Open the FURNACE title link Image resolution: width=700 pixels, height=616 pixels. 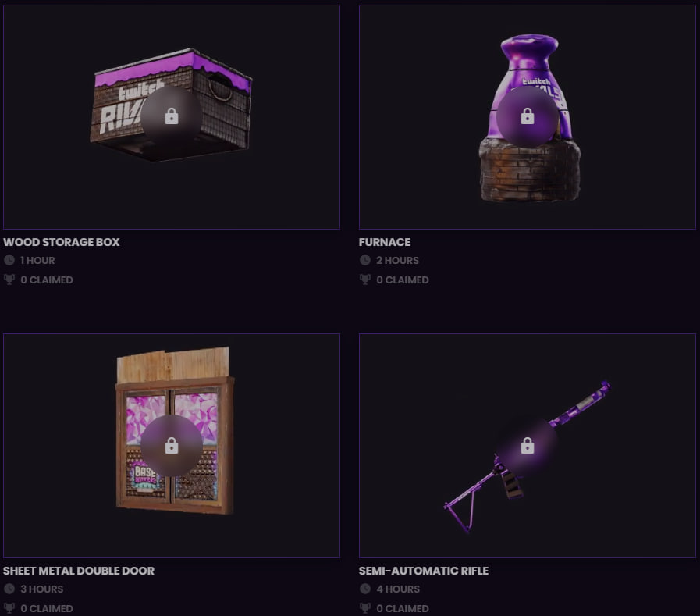point(385,242)
